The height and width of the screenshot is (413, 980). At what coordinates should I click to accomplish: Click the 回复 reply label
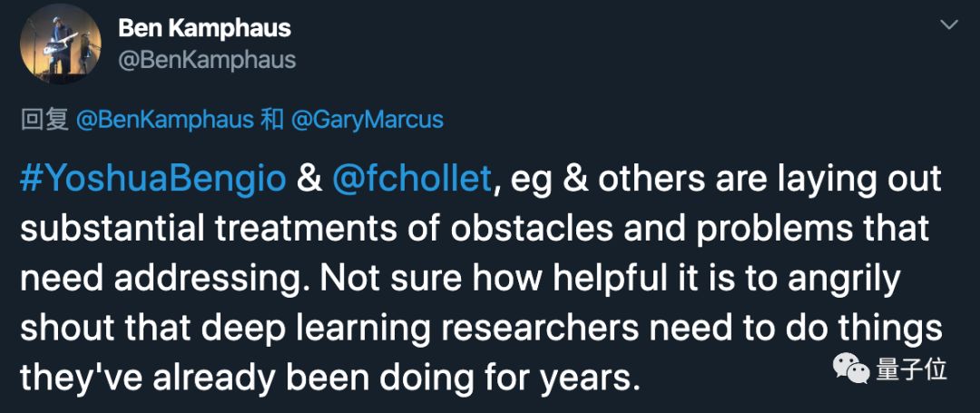click(x=44, y=119)
